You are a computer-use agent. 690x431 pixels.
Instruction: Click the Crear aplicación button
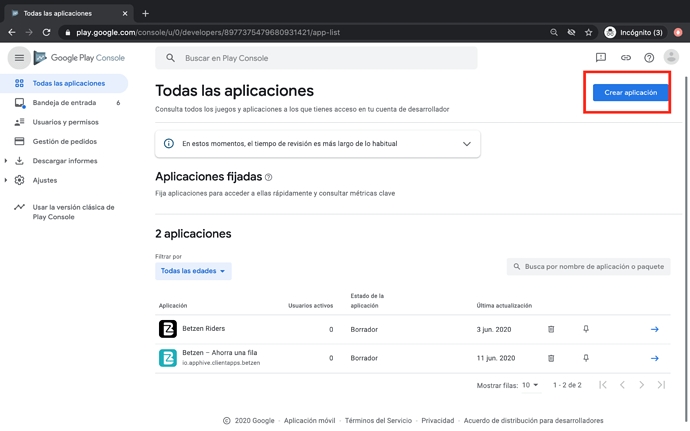click(x=630, y=92)
